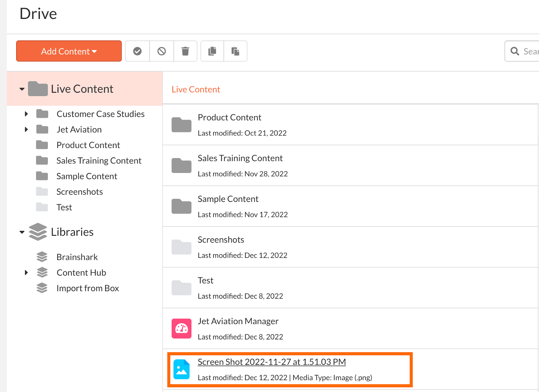Screen dimensions: 539x392
Task: Click Jet Aviation Manager pink gauge icon
Action: point(182,328)
